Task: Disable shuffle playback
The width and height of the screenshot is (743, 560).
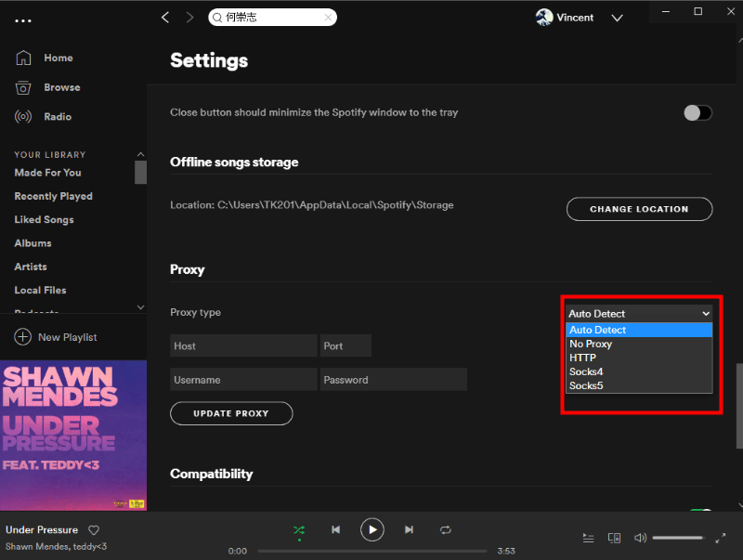Action: tap(298, 529)
